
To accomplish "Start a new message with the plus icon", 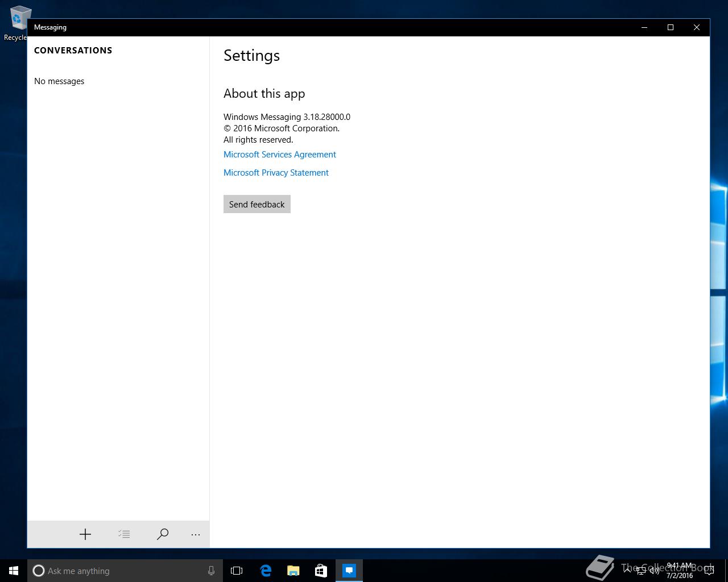I will click(85, 534).
